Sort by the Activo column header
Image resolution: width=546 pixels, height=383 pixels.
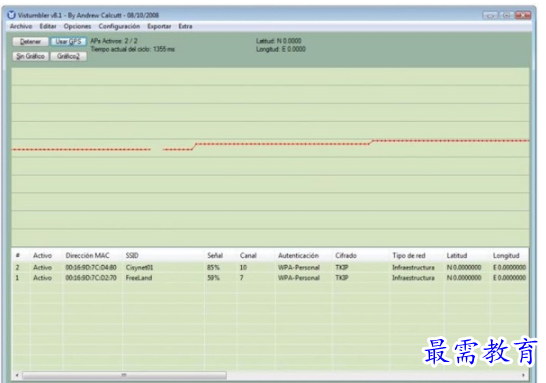tap(42, 256)
